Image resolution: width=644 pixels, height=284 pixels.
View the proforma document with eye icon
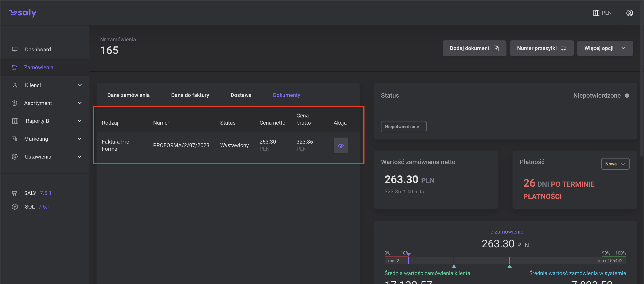[340, 145]
